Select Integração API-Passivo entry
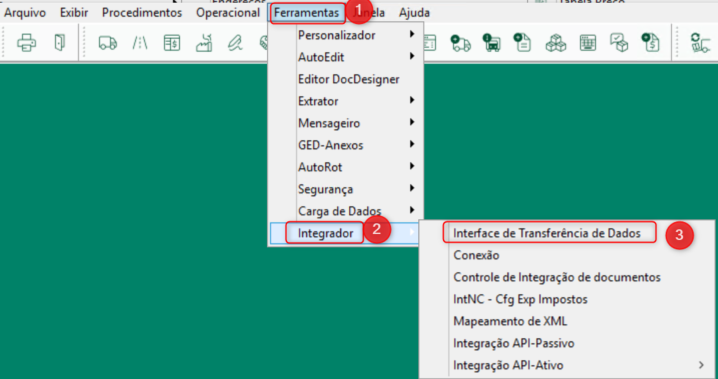The image size is (718, 379). 567,343
